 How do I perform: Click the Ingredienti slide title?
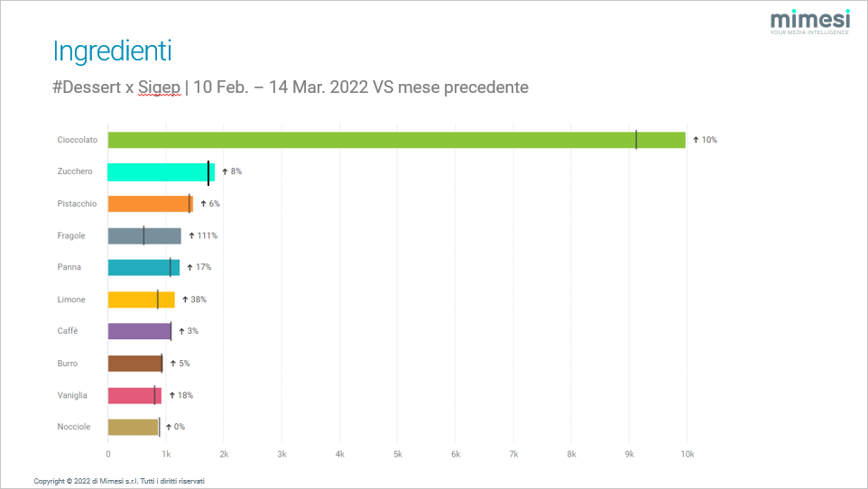112,51
